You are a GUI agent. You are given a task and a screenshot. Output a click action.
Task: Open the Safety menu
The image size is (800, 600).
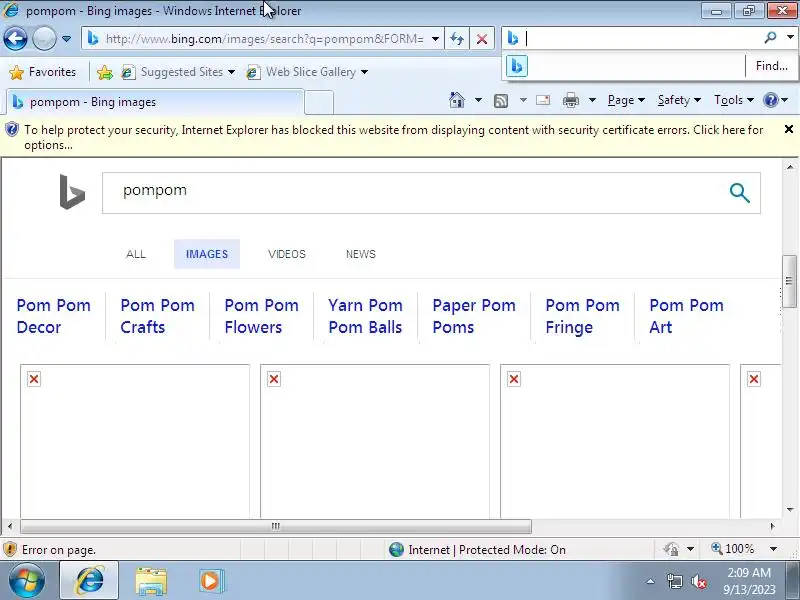click(679, 100)
